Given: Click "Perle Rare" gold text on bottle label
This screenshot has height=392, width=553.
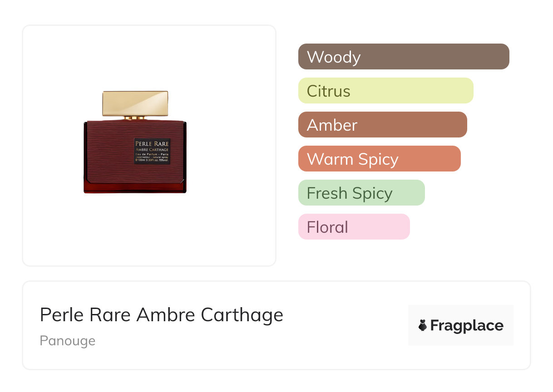Looking at the screenshot, I should 152,144.
